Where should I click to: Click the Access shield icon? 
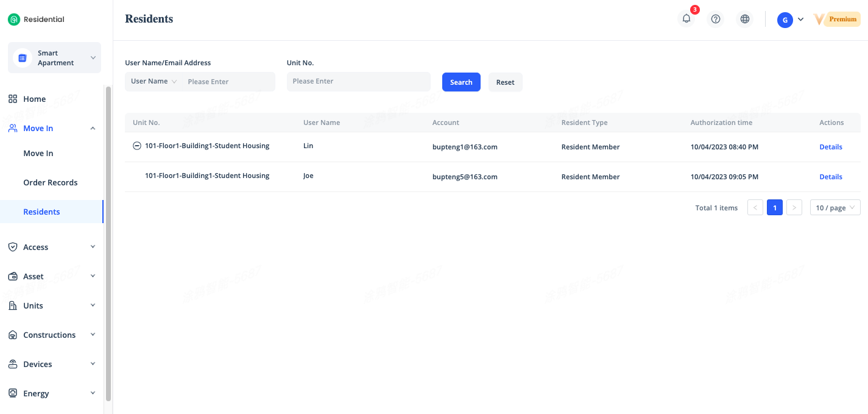(x=12, y=247)
